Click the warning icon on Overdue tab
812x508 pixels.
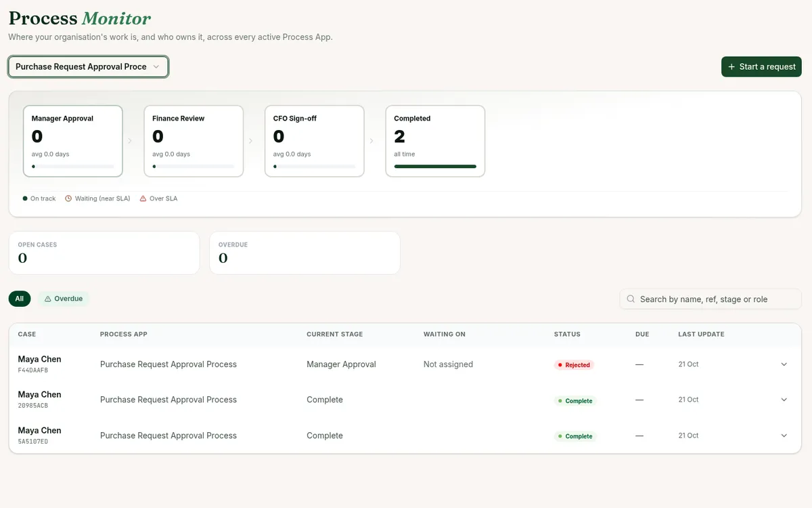pyautogui.click(x=48, y=299)
